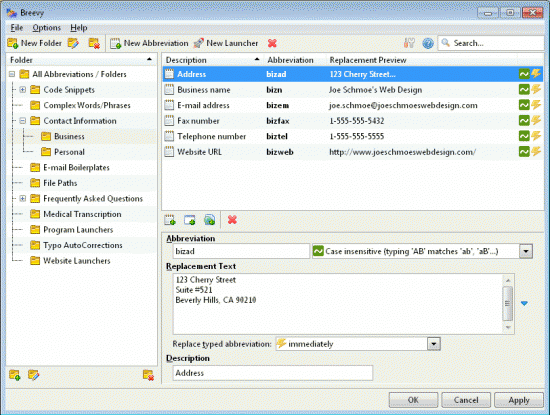The image size is (550, 415).
Task: Select the Telephone number row
Action: (x=353, y=136)
